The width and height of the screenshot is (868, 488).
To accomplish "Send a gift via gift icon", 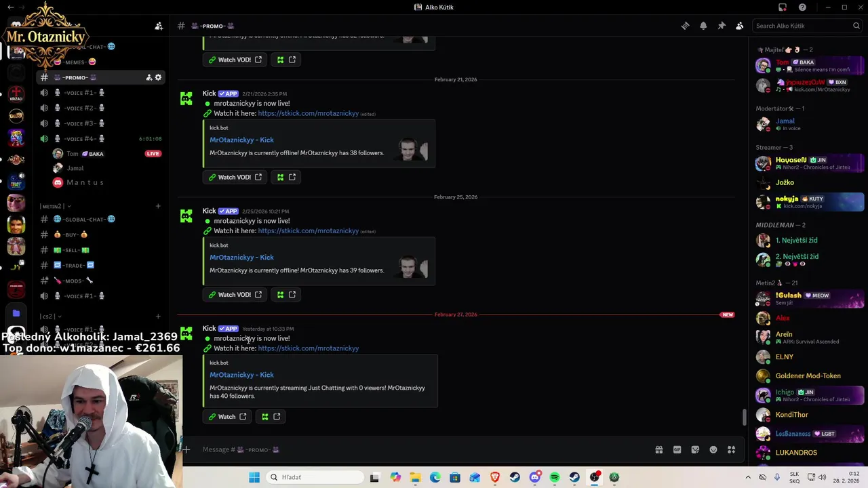I will [658, 449].
